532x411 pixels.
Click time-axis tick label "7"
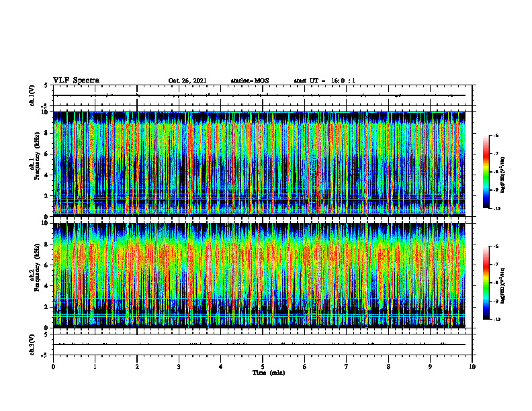(x=347, y=367)
